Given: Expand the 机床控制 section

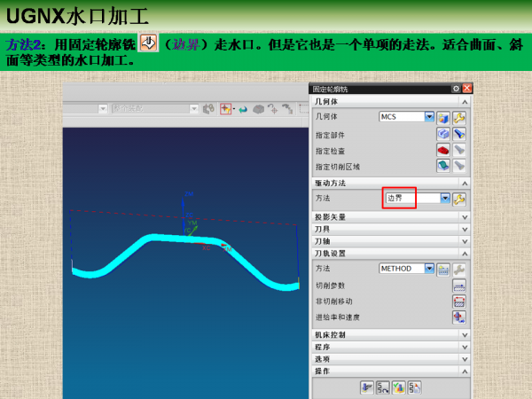Looking at the screenshot, I should click(x=465, y=335).
